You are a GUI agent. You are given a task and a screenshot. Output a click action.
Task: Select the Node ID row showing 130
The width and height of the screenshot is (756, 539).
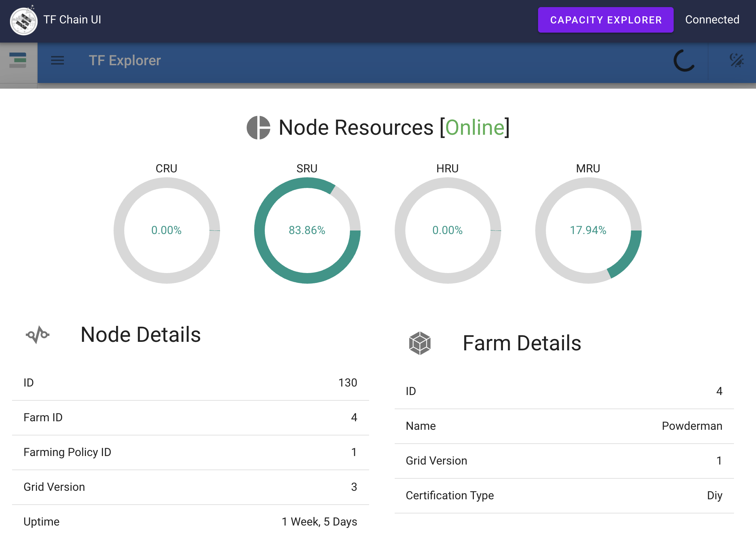coord(191,383)
